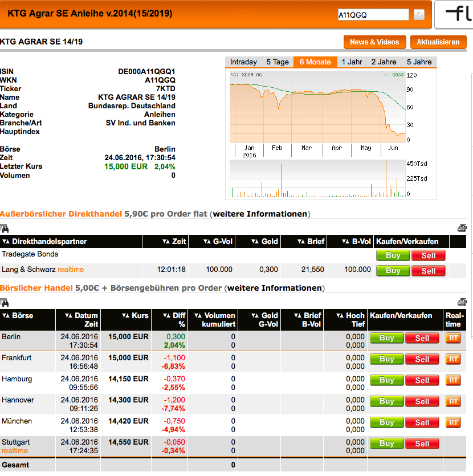The height and width of the screenshot is (476, 473).
Task: Click Sell in the Frankfurt row
Action: 422,359
